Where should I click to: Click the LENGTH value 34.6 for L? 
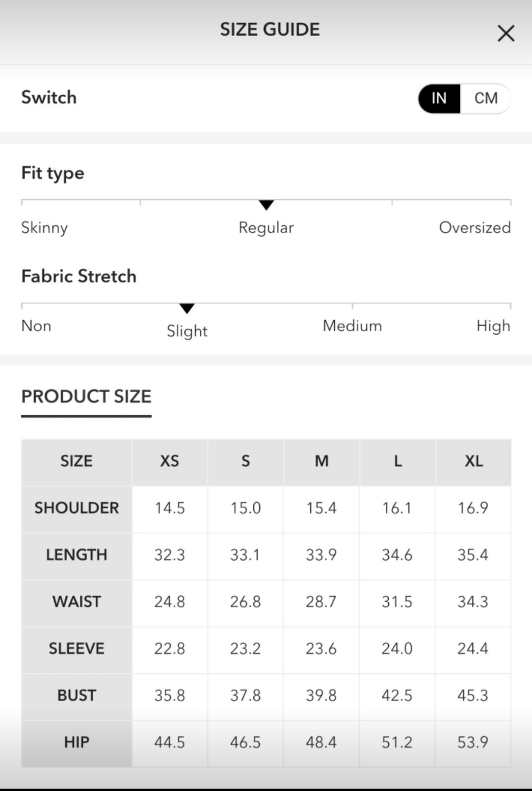397,555
